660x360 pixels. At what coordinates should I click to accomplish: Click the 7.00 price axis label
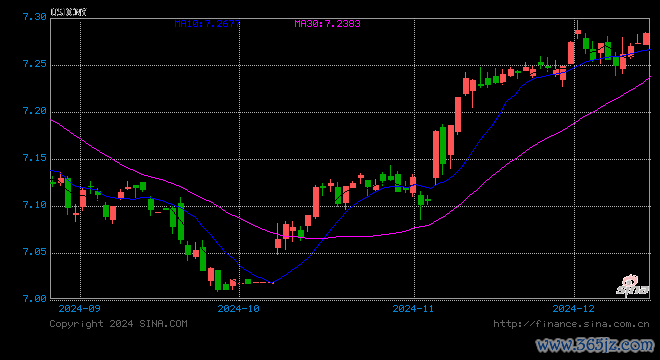[35, 299]
